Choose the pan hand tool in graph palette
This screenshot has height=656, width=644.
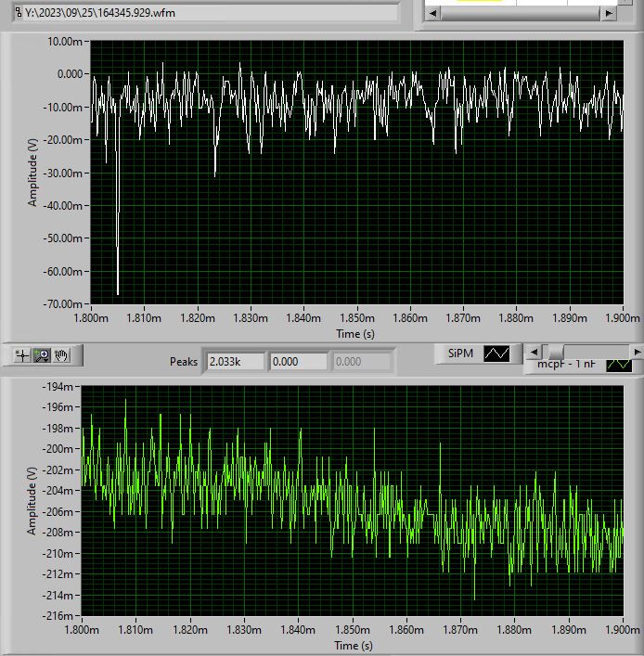pos(62,355)
